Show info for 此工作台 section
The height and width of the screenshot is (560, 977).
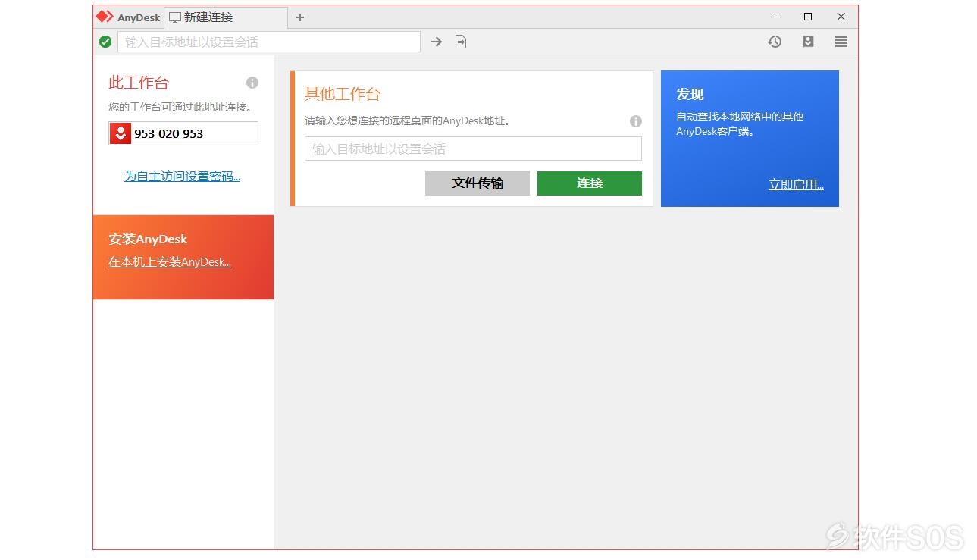point(252,83)
